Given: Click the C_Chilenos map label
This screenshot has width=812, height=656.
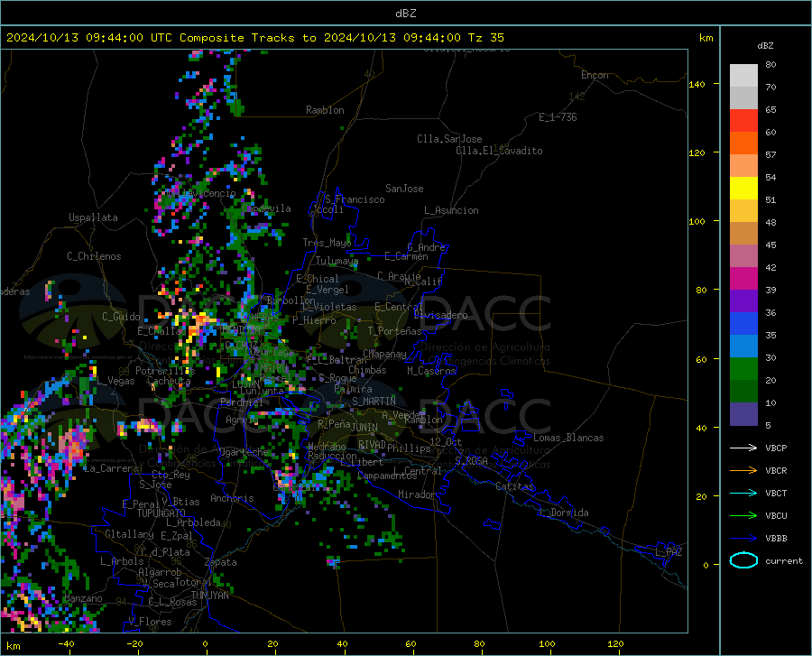Looking at the screenshot, I should click(94, 256).
